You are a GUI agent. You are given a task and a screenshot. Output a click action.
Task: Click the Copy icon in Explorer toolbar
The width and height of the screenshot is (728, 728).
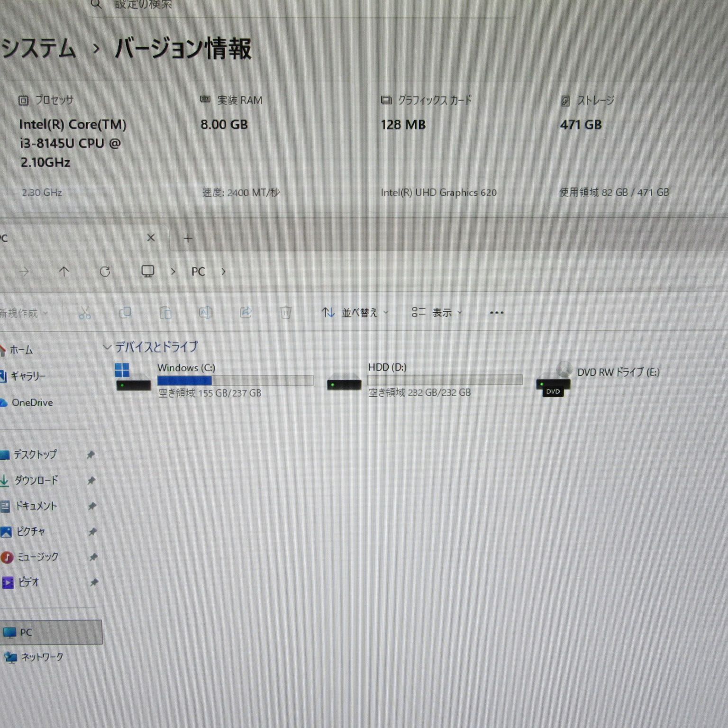tap(125, 313)
